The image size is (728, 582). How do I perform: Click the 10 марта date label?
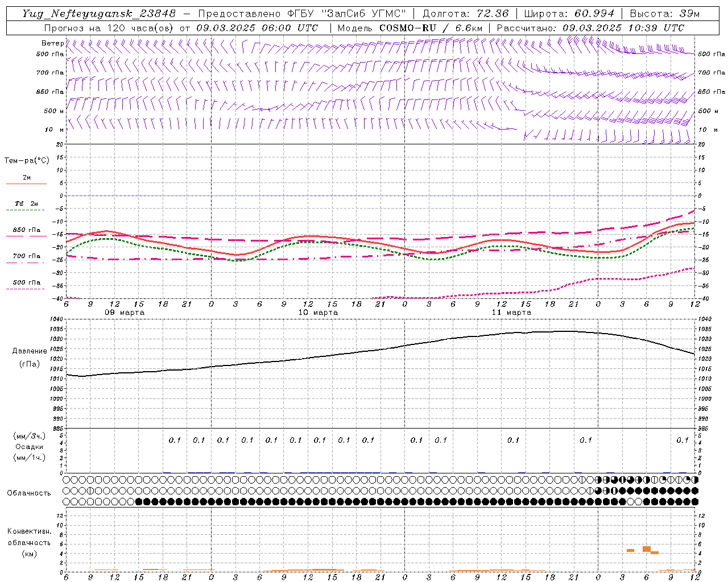[318, 313]
